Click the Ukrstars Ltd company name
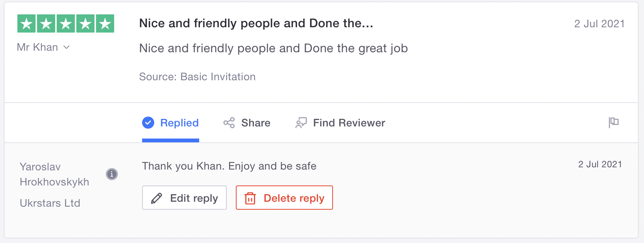Viewport: 644px width, 243px height. coord(50,203)
